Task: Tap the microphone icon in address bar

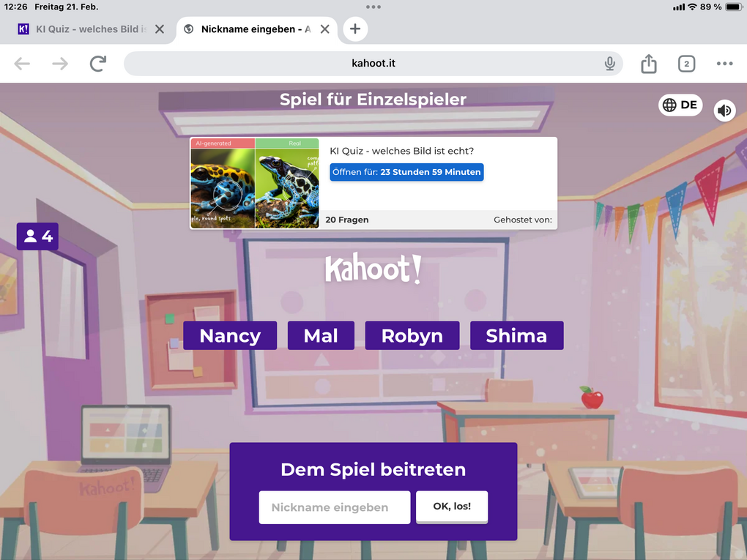Action: click(610, 64)
